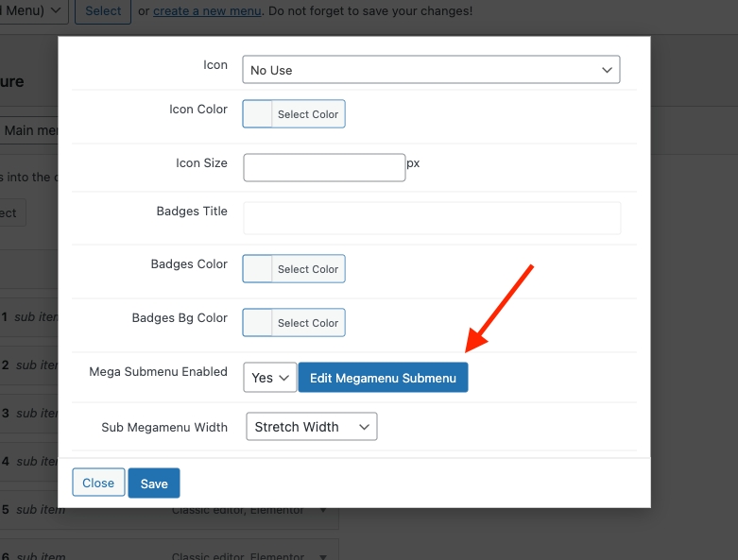Pick a Badges Color using its swatch

click(257, 269)
